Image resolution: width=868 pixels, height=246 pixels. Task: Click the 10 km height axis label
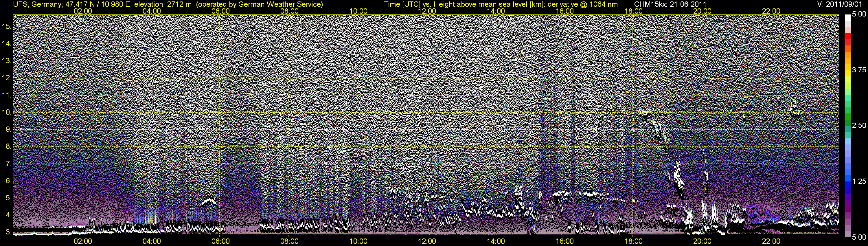(x=6, y=112)
